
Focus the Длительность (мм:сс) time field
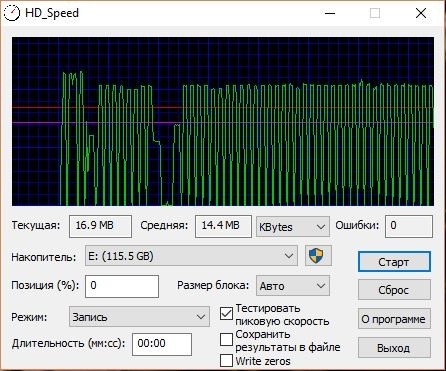[x=162, y=344]
